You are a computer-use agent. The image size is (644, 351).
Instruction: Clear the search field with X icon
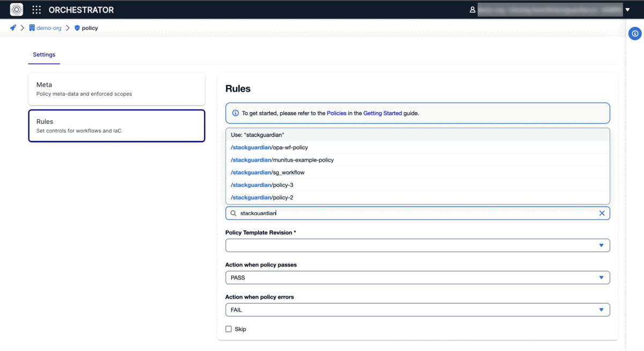pos(602,213)
